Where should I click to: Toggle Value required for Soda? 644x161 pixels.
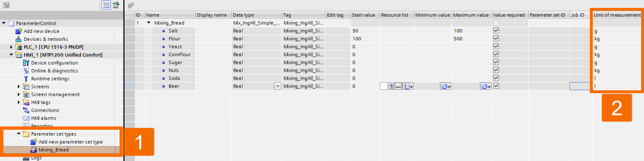click(496, 78)
